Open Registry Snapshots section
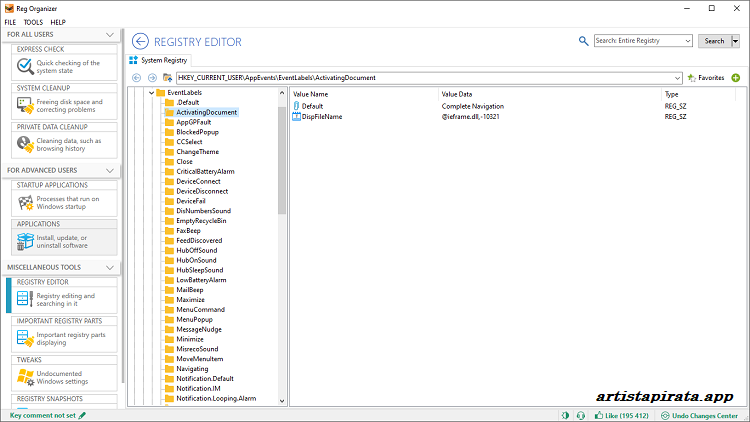The height and width of the screenshot is (422, 750). pos(64,399)
